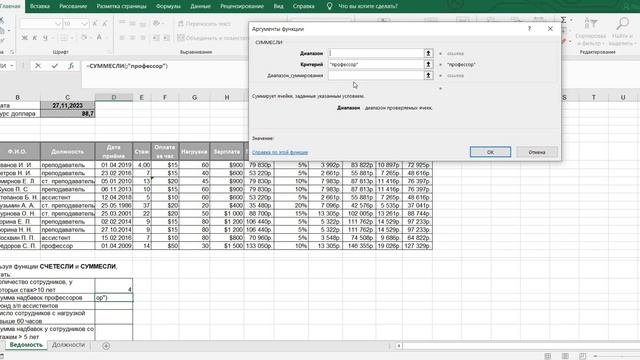
Task: Click the Underline (Ч) formatting icon
Action: point(45,38)
